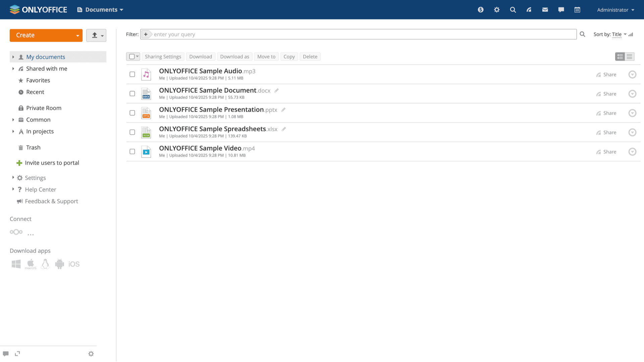Expand the Common folder tree

click(13, 120)
